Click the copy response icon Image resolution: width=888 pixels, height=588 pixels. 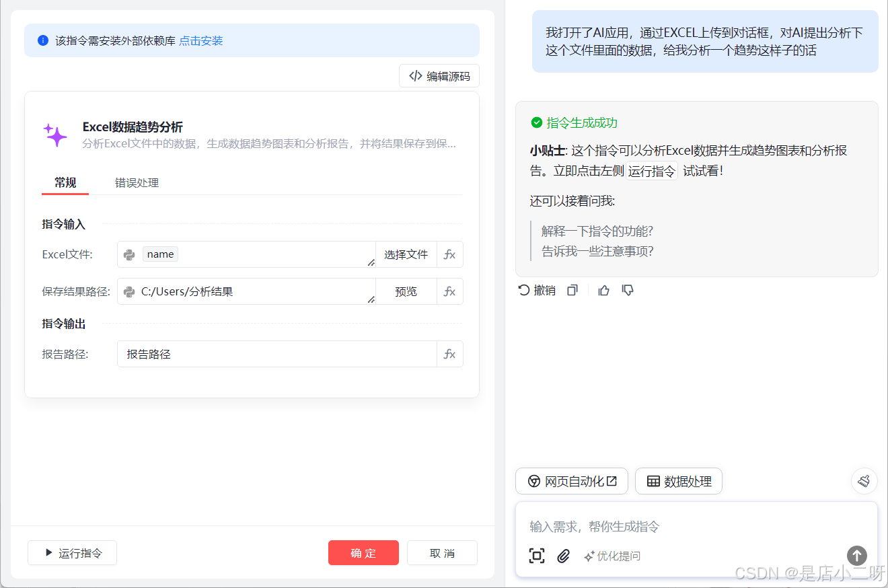572,289
